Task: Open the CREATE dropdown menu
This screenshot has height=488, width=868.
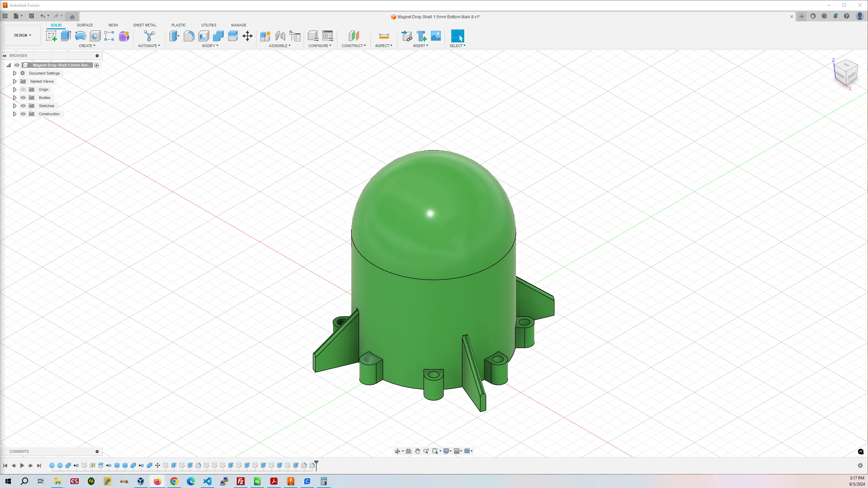Action: pos(87,46)
